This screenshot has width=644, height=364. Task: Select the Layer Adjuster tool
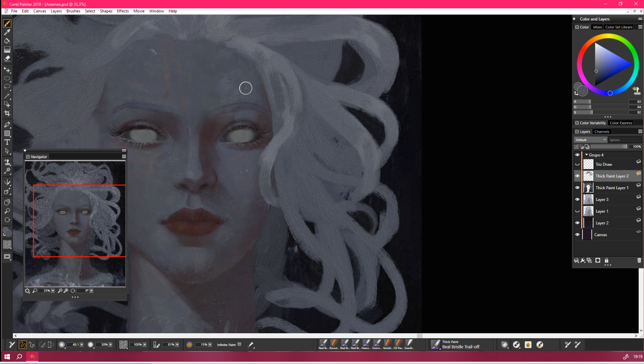(7, 70)
